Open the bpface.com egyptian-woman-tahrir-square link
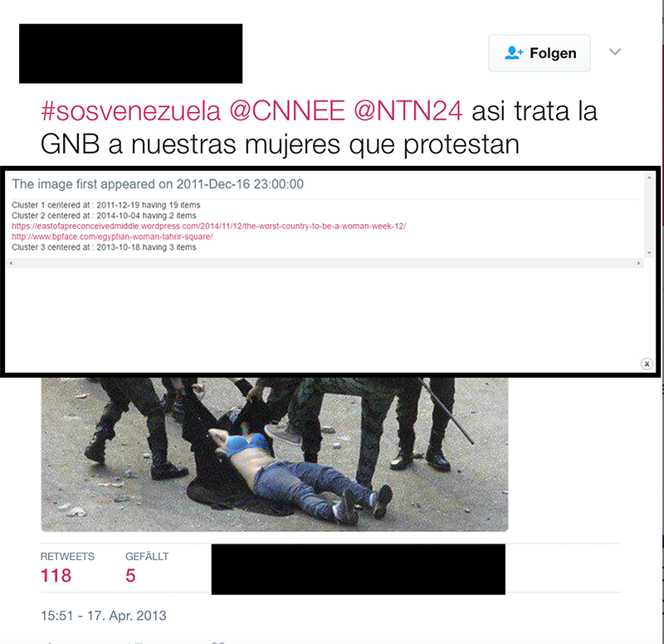This screenshot has width=664, height=644. click(112, 237)
